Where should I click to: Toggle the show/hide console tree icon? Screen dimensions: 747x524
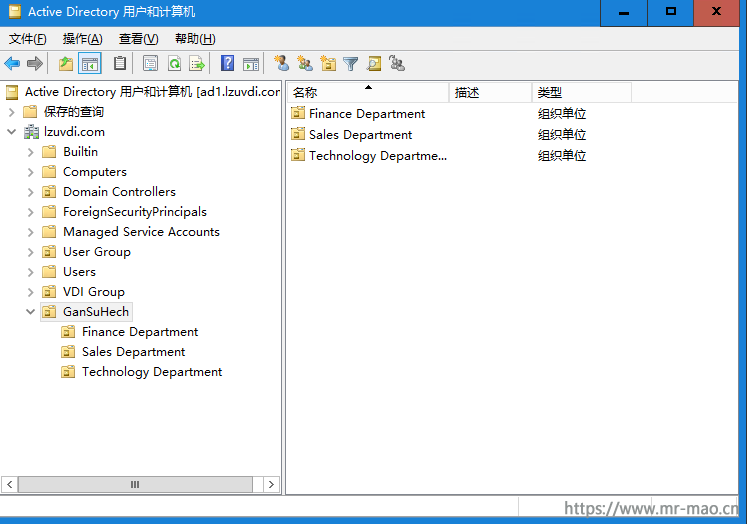(90, 63)
